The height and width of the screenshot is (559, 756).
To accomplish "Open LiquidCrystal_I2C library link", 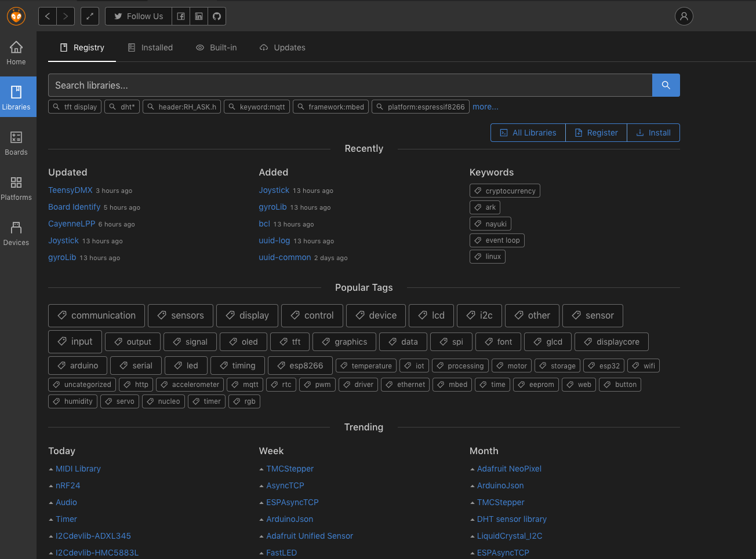I will click(510, 536).
